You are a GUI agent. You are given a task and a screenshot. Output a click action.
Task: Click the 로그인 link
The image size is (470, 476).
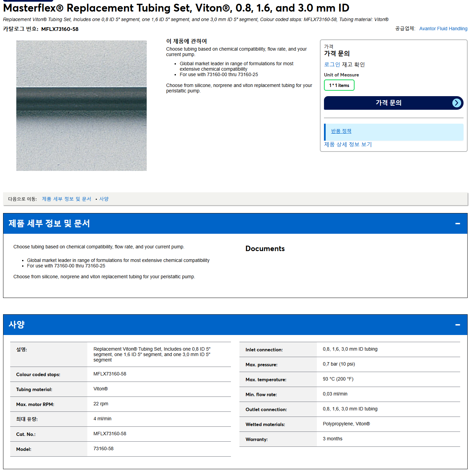pos(332,65)
